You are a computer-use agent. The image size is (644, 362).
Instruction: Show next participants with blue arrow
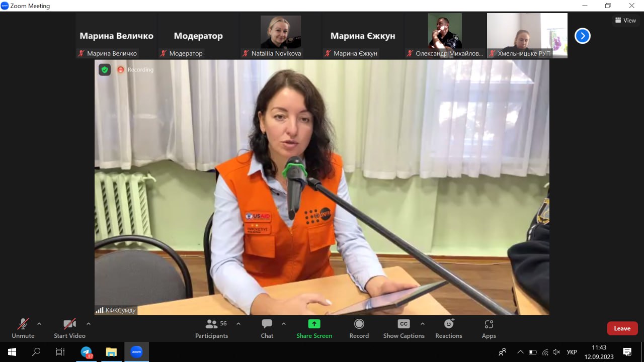pos(582,36)
